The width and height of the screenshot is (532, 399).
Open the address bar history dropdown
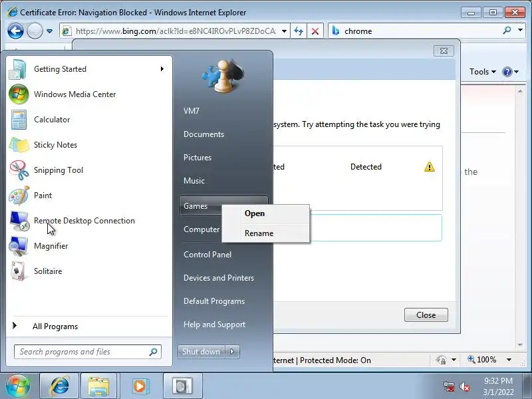click(285, 31)
